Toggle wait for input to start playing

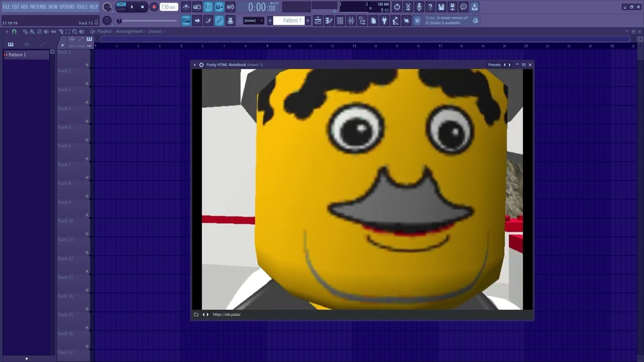197,7
